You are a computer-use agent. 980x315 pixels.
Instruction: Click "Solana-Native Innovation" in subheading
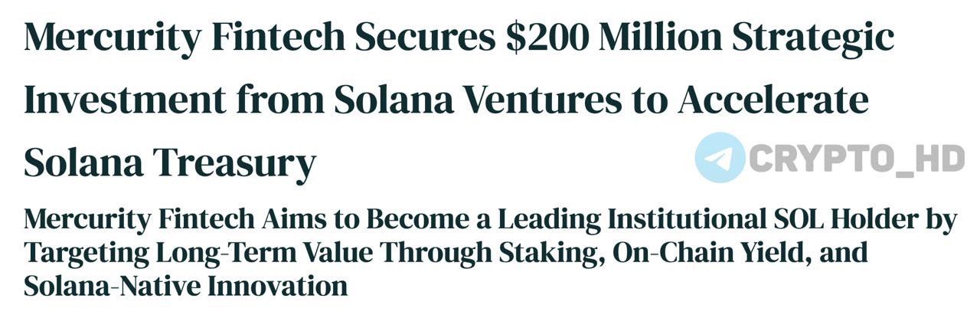point(185,286)
